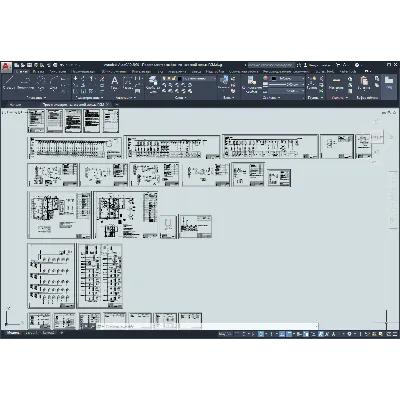Viewport: 400px width, 400px height.
Task: Click the black color swatch in Properties panel
Action: [x=274, y=79]
